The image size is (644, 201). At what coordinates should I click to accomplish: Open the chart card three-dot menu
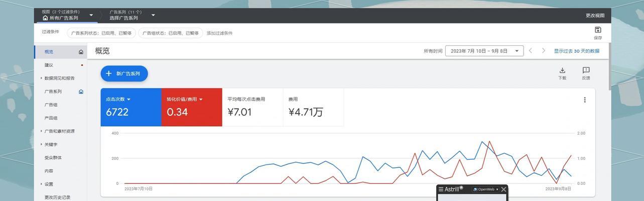click(585, 100)
